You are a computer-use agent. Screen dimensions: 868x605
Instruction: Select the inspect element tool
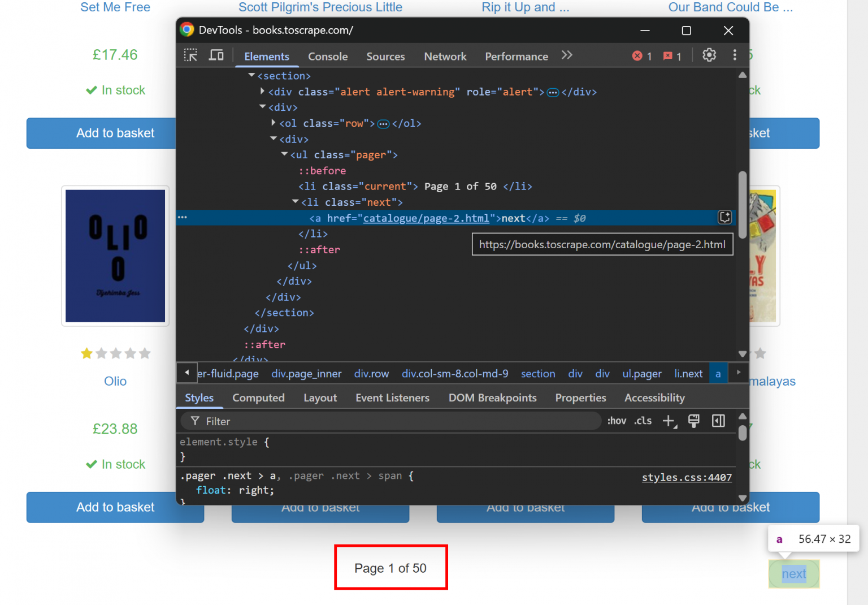pyautogui.click(x=190, y=55)
